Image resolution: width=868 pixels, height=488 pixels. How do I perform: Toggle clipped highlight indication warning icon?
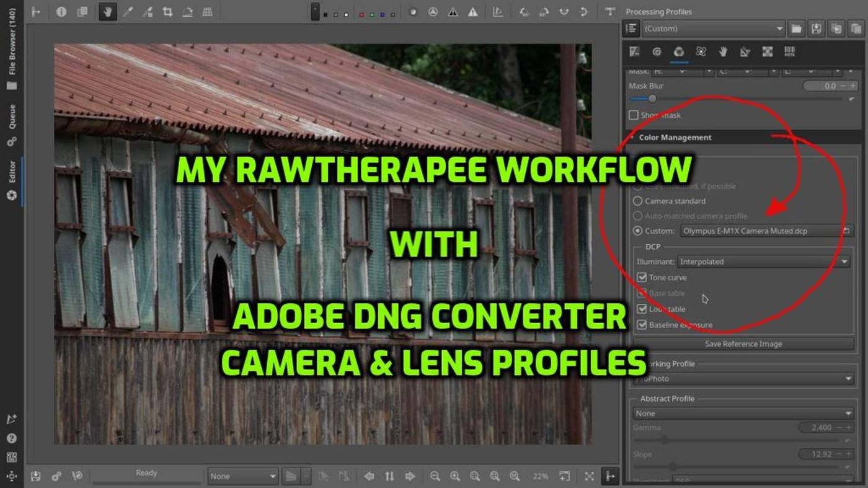pyautogui.click(x=473, y=12)
